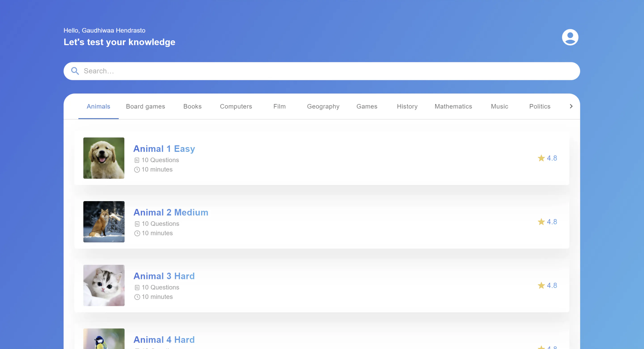
Task: Open the Animal 2 Medium quiz title
Action: tap(171, 212)
